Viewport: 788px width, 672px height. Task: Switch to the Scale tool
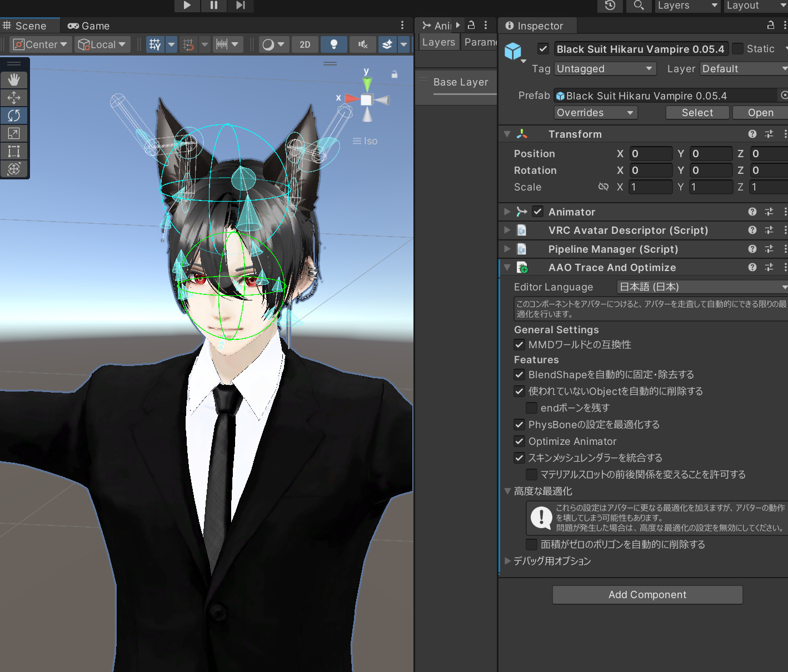click(14, 133)
